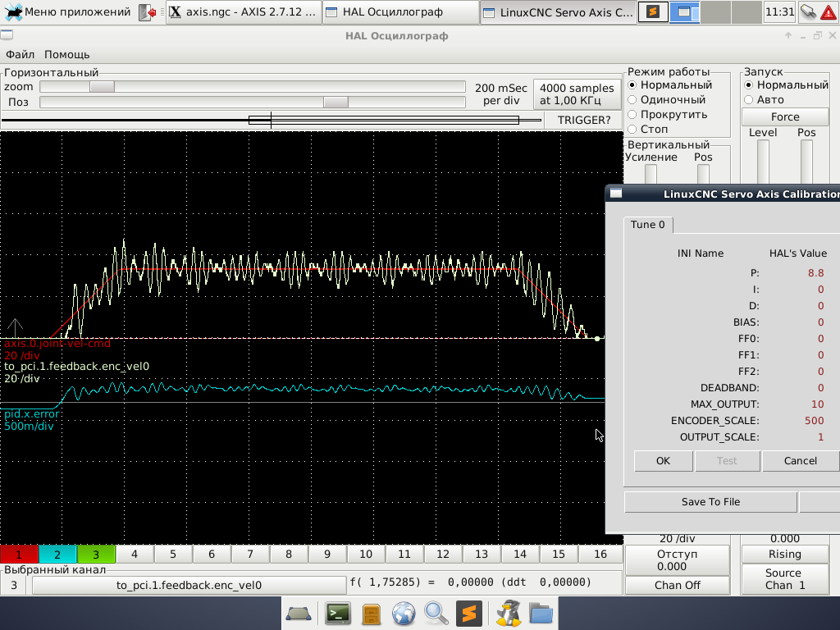Open the file manager drawer icon
This screenshot has height=630, width=840.
[x=371, y=613]
